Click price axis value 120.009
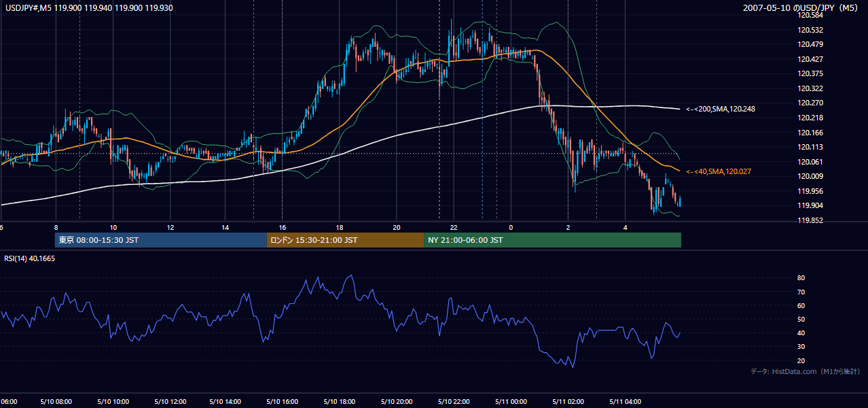 (x=811, y=176)
